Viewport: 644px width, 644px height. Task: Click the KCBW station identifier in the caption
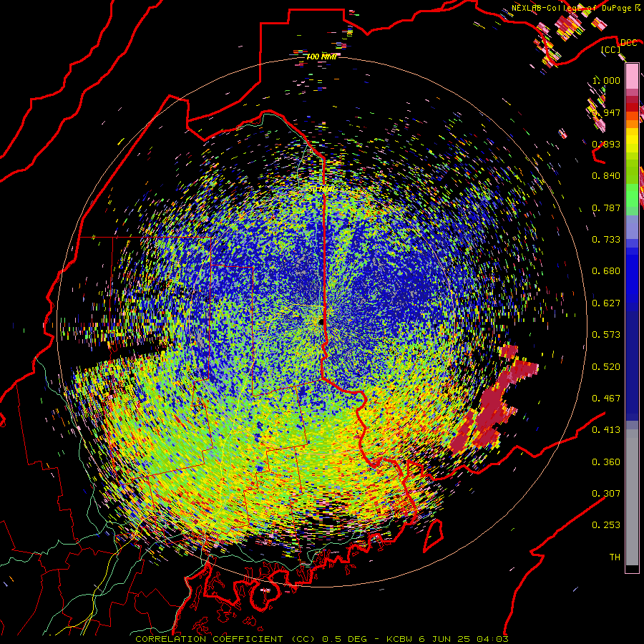[401, 639]
